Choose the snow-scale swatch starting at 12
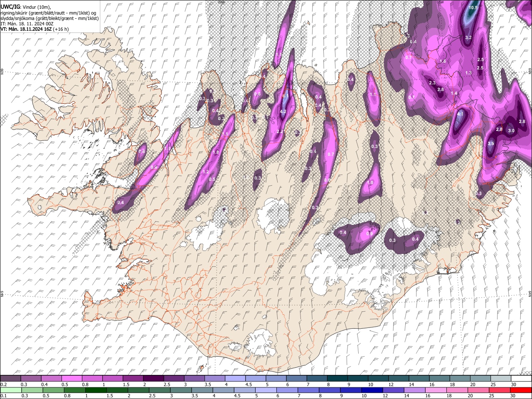The image size is (532, 399). point(399,378)
